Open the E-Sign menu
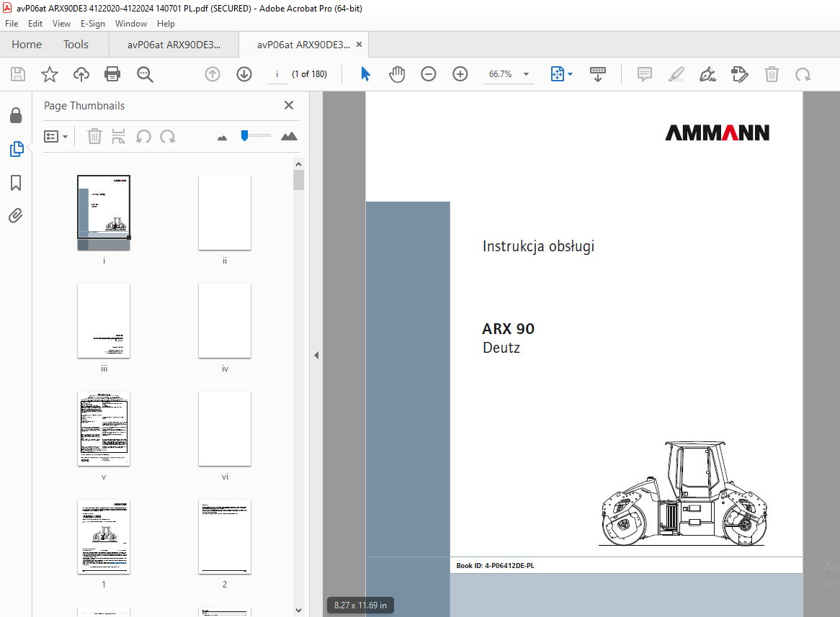Viewport: 840px width, 617px height. click(x=93, y=24)
